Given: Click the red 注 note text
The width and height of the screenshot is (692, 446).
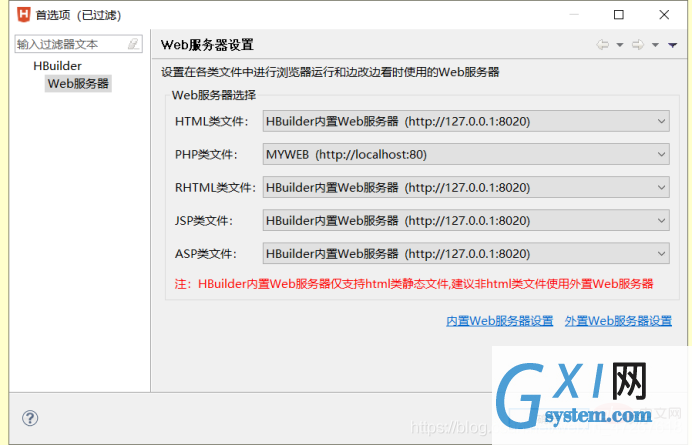Looking at the screenshot, I should pos(414,284).
